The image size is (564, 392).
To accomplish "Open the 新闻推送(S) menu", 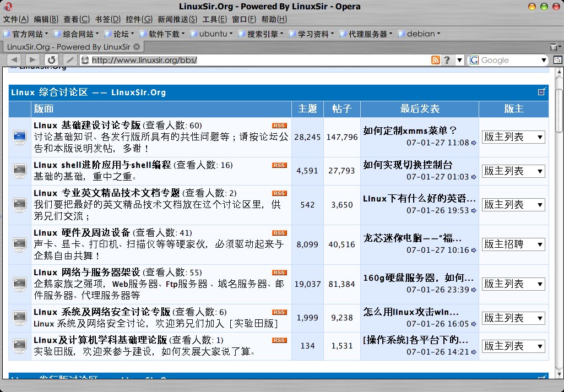I will 177,19.
